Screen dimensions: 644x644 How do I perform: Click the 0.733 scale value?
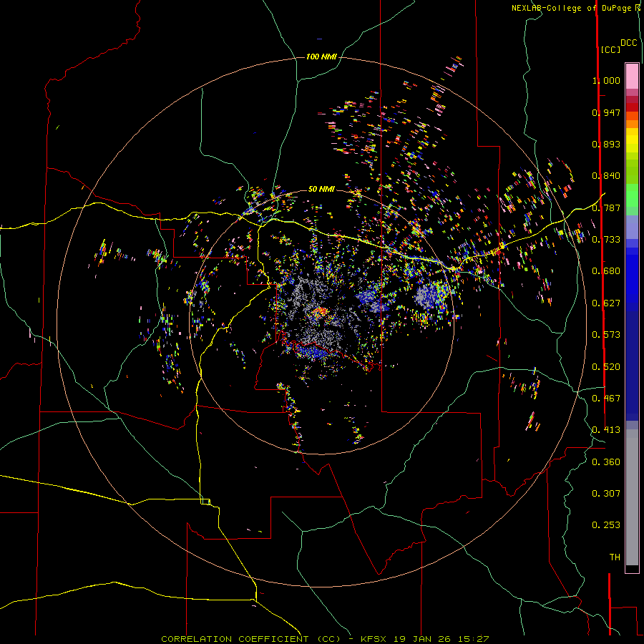click(606, 240)
